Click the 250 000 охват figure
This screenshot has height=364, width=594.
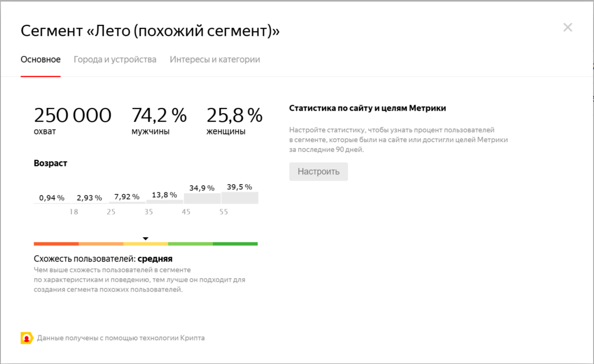coord(73,115)
